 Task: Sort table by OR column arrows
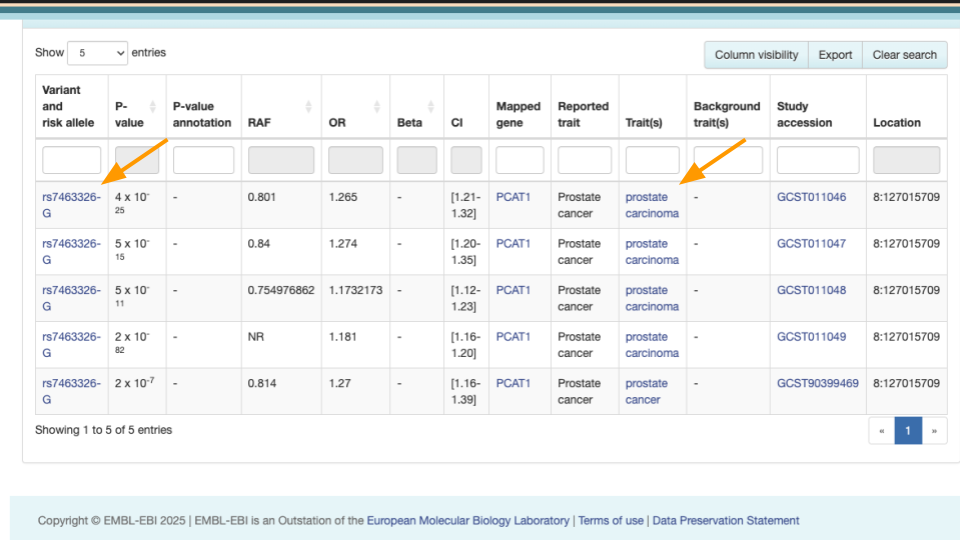click(377, 107)
